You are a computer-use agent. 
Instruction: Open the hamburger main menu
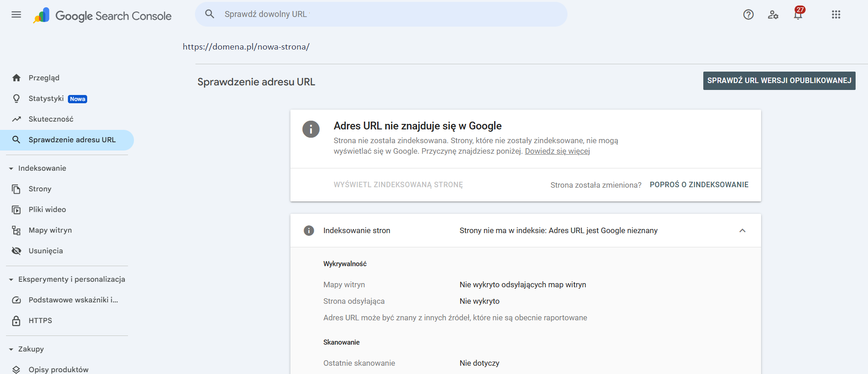pyautogui.click(x=16, y=15)
